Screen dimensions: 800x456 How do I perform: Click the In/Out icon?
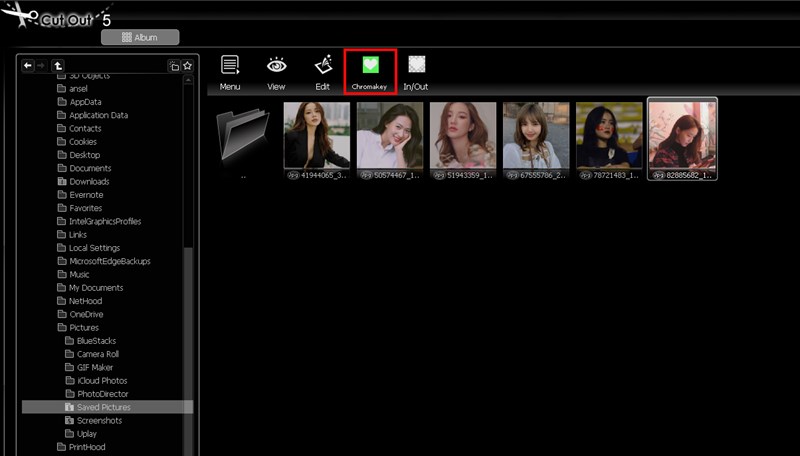[x=416, y=71]
